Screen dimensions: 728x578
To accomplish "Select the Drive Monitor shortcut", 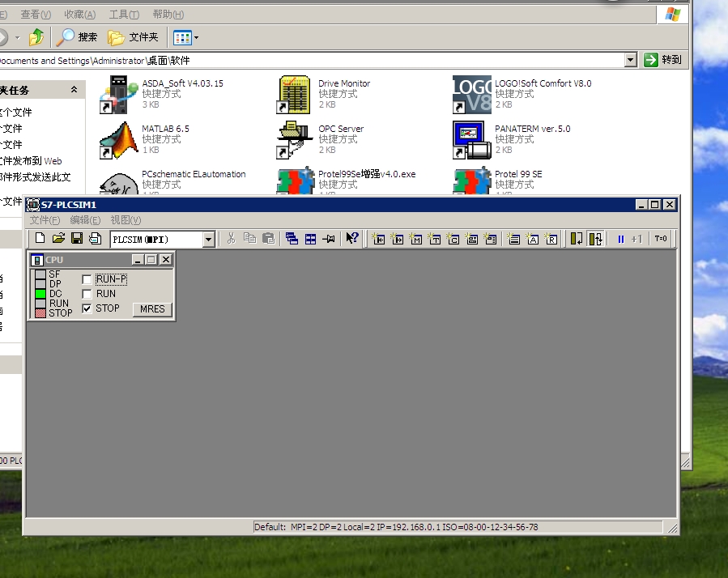I will pos(324,94).
